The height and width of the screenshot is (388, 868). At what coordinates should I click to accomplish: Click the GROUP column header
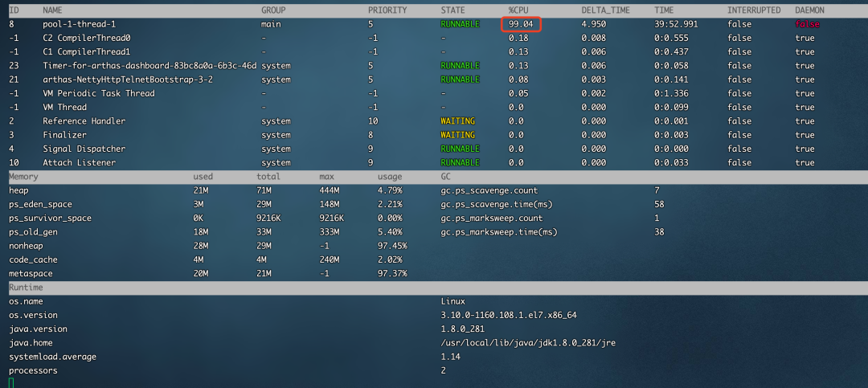[273, 10]
